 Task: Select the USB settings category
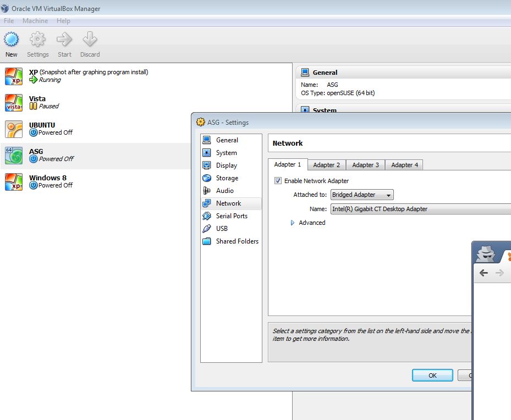click(x=222, y=229)
